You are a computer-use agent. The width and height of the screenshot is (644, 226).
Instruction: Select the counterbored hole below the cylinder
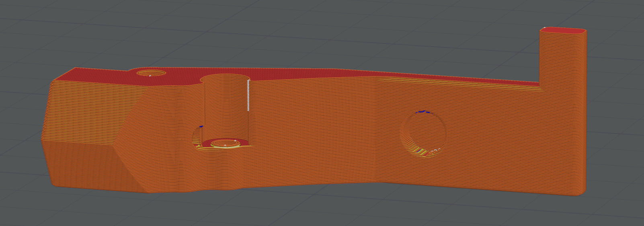(x=225, y=143)
